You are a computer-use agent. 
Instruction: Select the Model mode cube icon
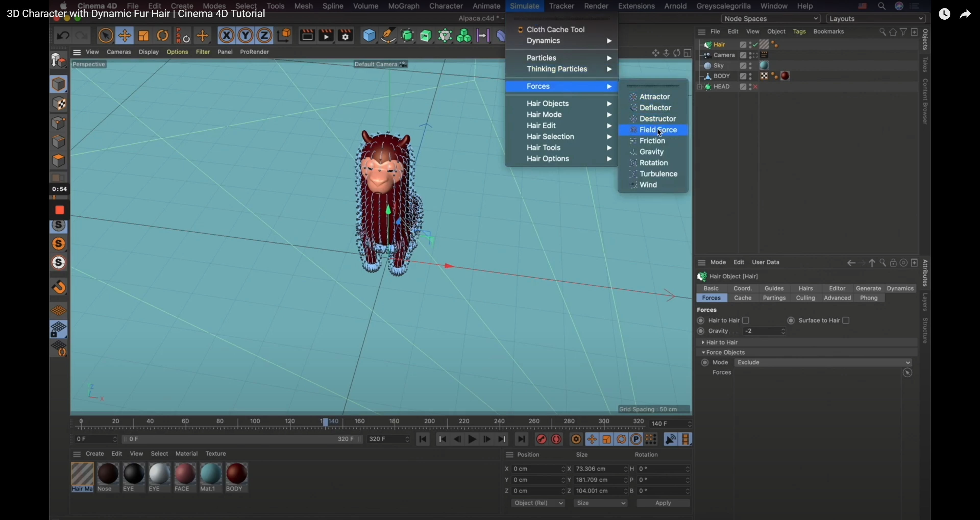pos(59,84)
